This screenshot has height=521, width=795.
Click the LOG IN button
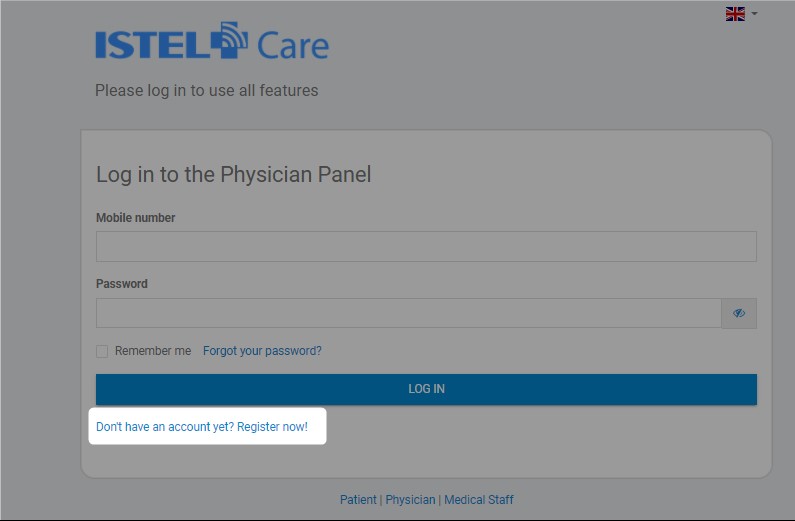coord(426,389)
